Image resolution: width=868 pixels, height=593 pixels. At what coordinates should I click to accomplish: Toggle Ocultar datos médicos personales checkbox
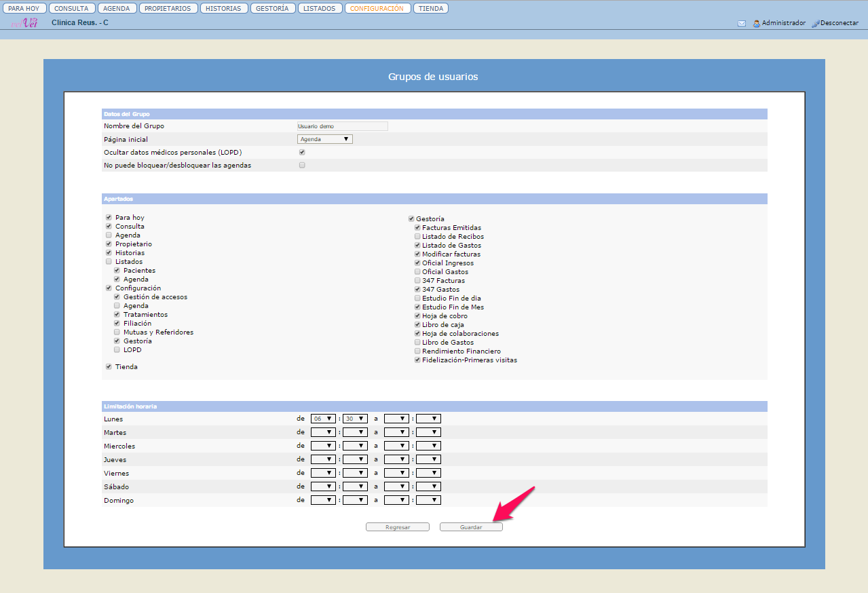tap(302, 152)
